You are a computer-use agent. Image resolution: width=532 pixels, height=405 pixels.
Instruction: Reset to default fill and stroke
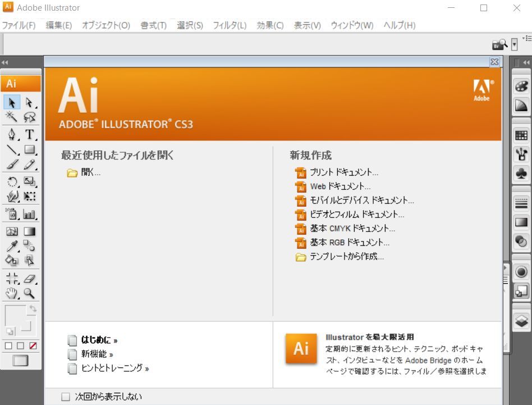click(x=10, y=331)
